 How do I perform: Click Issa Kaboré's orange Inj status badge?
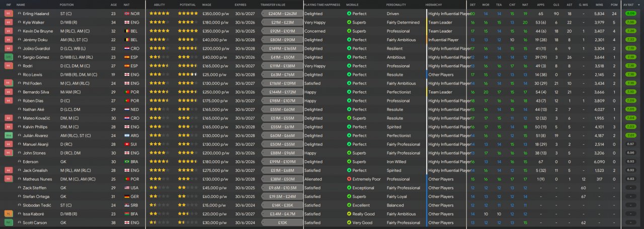pos(8,214)
